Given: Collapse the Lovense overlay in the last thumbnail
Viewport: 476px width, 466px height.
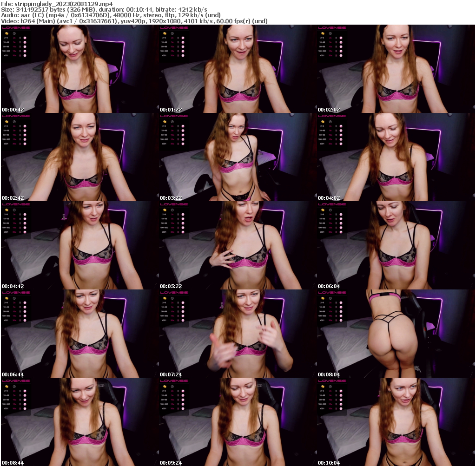Looking at the screenshot, I should pos(331,380).
